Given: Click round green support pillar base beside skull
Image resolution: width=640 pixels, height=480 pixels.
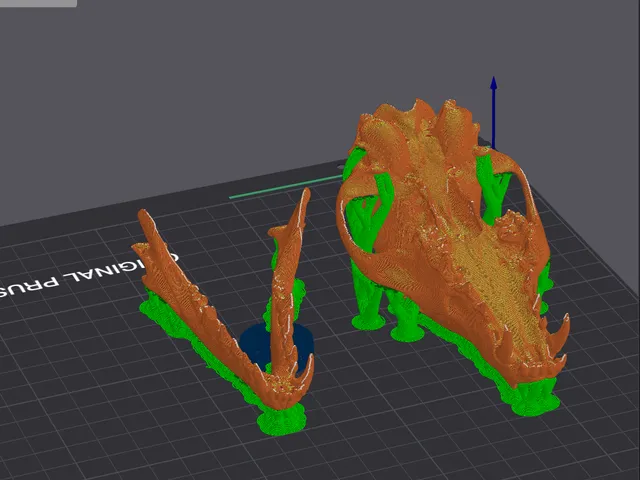Looking at the screenshot, I should (x=368, y=321).
